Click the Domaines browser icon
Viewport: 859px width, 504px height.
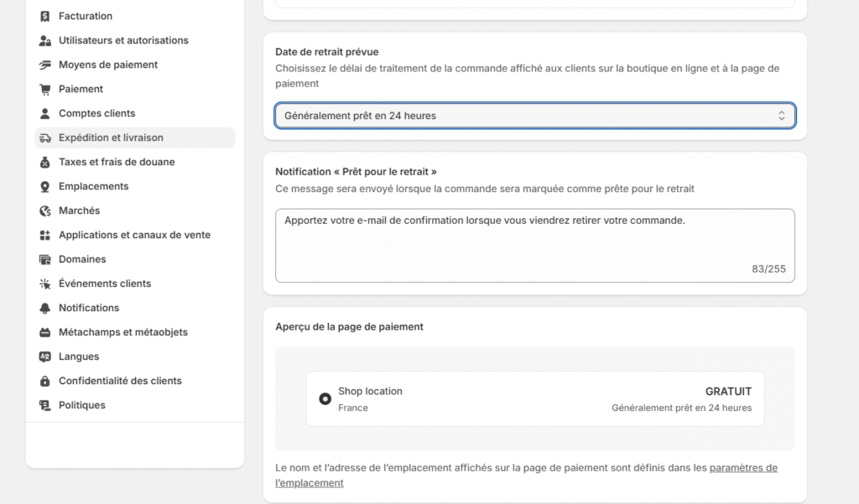tap(45, 260)
